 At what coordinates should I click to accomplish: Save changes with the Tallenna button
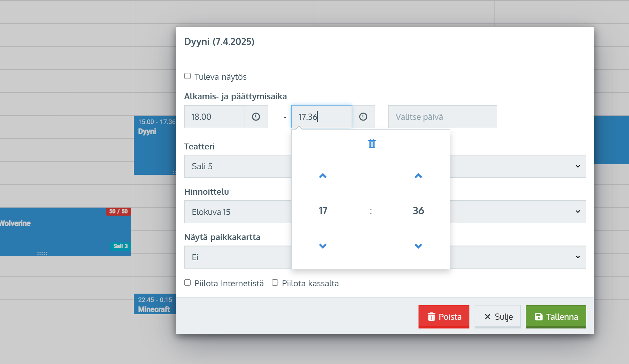click(x=555, y=317)
